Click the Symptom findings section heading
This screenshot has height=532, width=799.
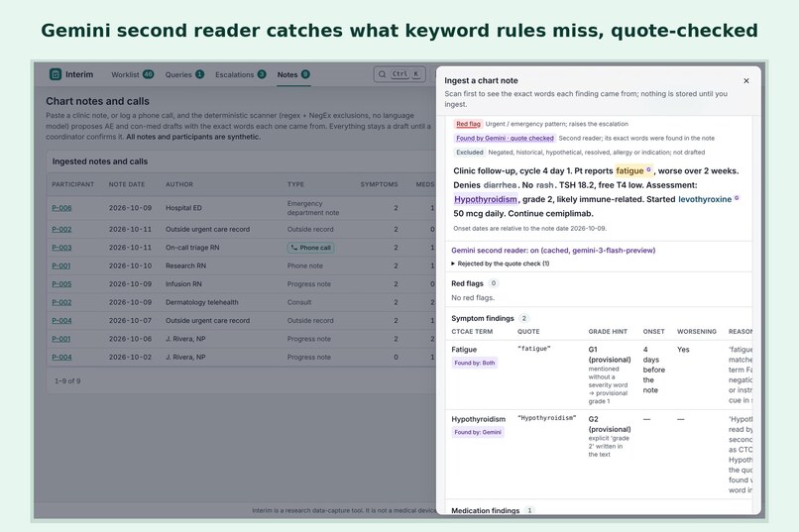[x=483, y=318]
